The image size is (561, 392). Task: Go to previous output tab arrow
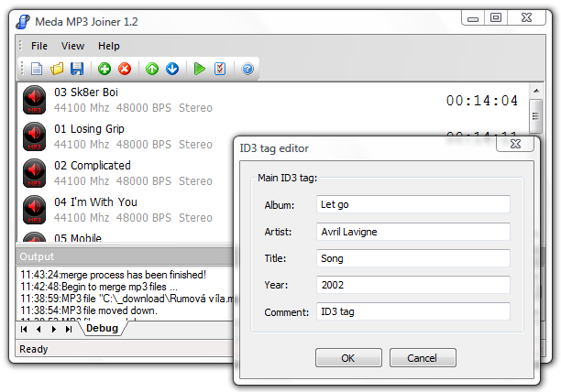click(38, 329)
